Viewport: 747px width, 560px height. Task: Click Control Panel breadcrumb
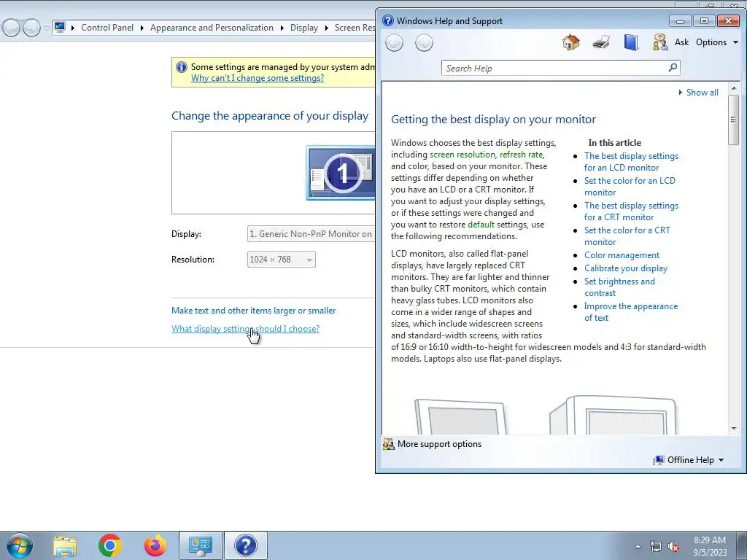107,28
